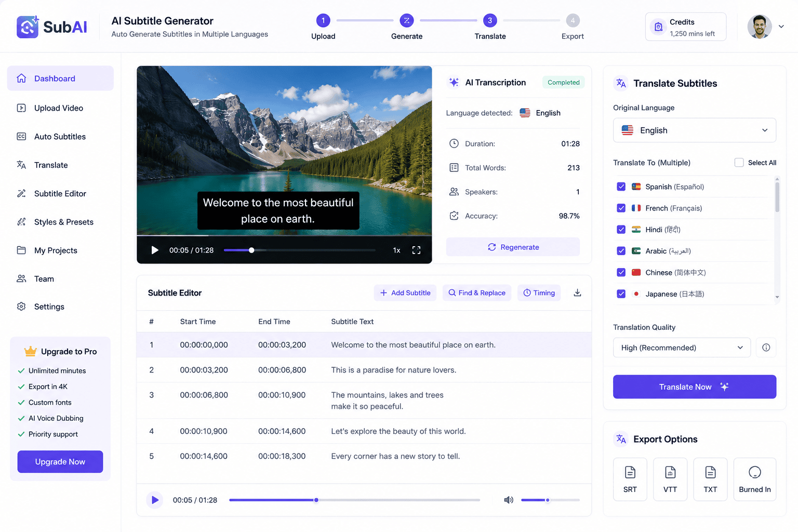Click the Settings gear icon
798x532 pixels.
coord(21,307)
